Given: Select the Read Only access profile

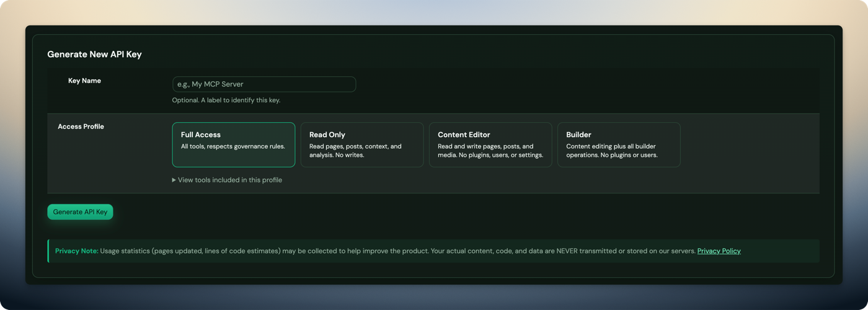Looking at the screenshot, I should pyautogui.click(x=362, y=144).
